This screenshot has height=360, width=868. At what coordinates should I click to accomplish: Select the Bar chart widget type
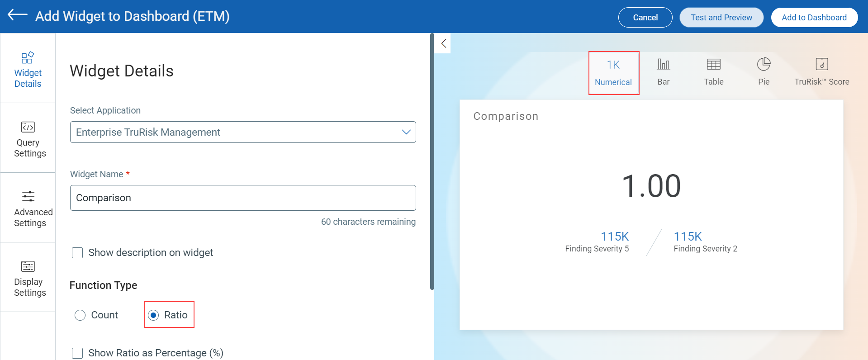(664, 72)
